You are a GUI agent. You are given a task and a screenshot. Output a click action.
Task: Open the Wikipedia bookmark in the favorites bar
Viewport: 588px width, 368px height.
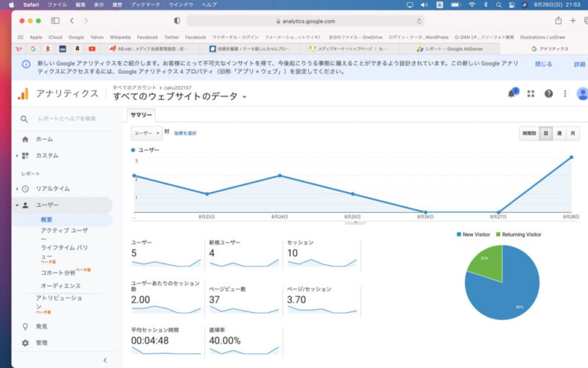click(120, 38)
